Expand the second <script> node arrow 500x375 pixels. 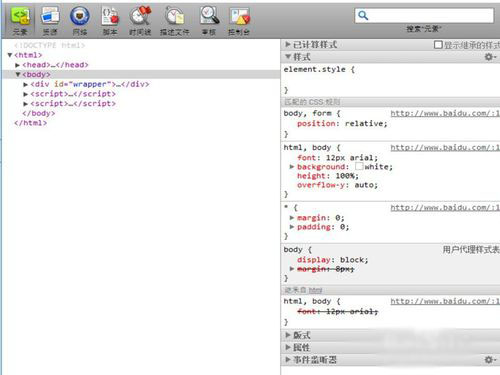26,104
